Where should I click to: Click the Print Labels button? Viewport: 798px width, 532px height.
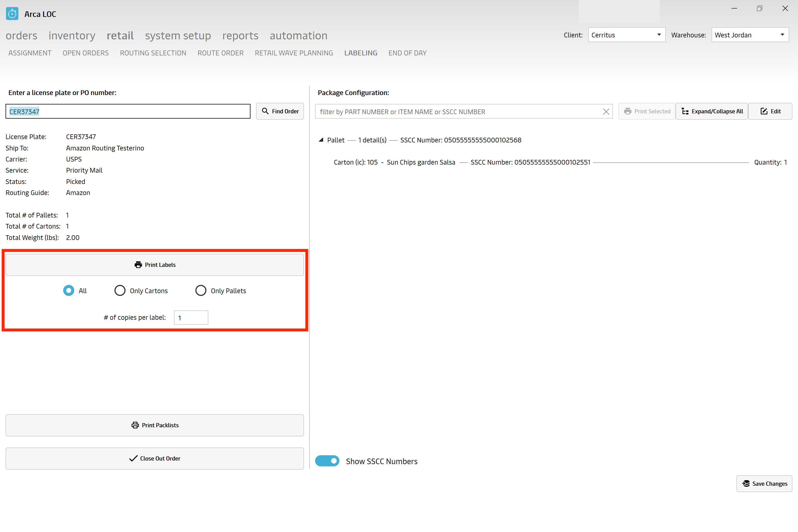coord(155,265)
